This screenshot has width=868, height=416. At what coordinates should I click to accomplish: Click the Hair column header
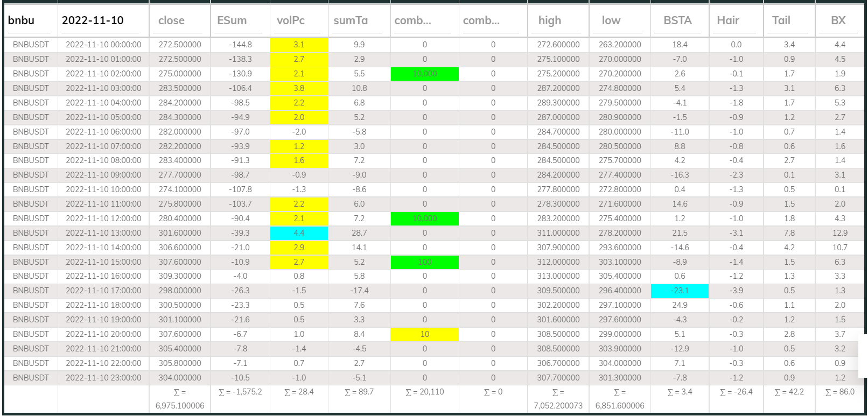[x=728, y=20]
